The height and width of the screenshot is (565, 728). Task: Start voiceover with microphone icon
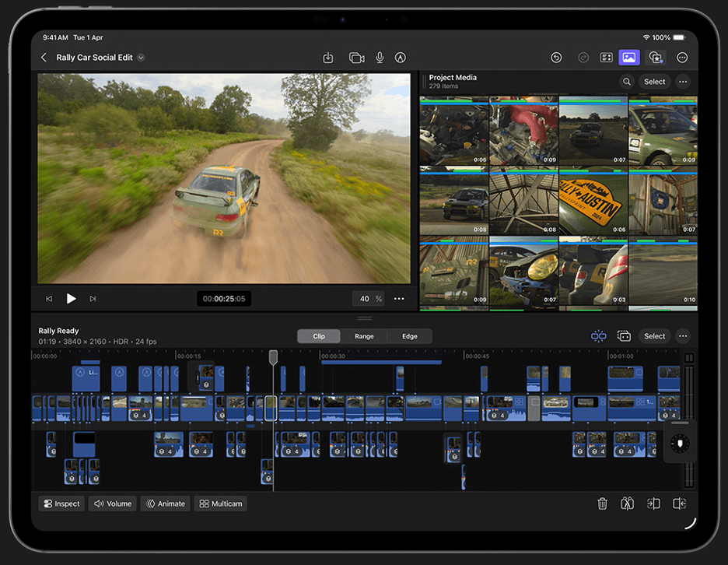(x=380, y=58)
